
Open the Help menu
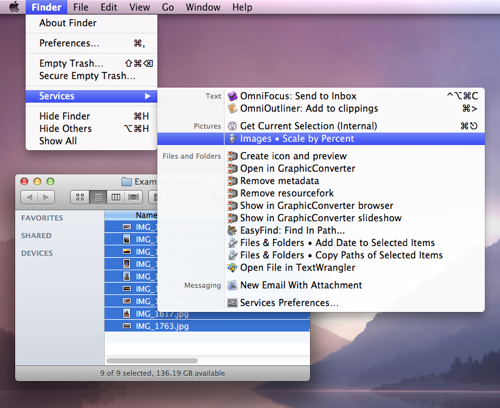pyautogui.click(x=242, y=7)
